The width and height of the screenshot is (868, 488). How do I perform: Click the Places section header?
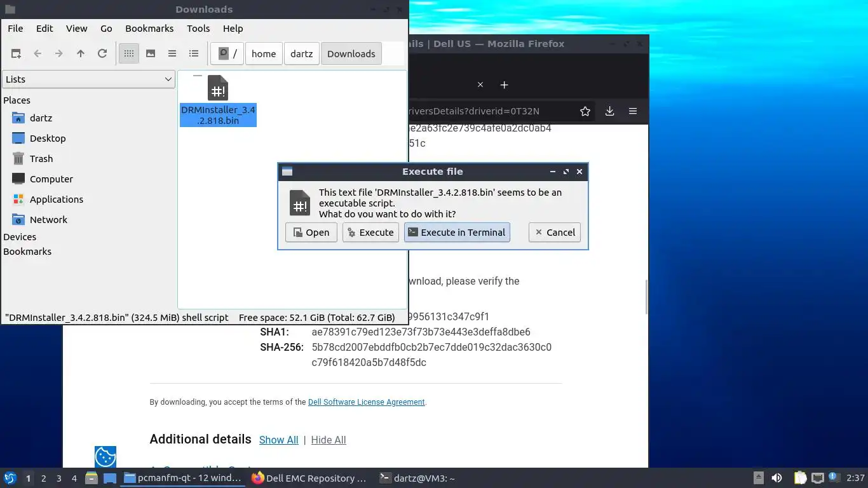[x=17, y=100]
